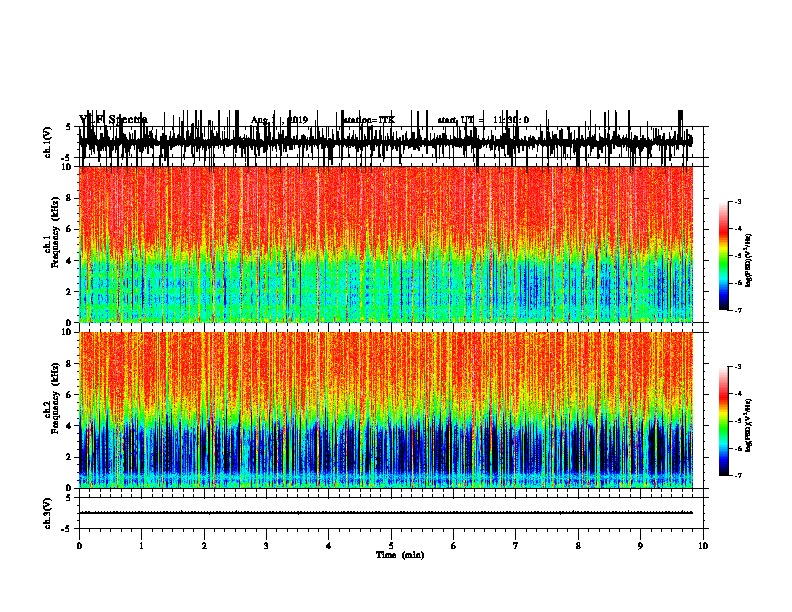Click the ch.2 frequency spectrogram panel

[386, 410]
